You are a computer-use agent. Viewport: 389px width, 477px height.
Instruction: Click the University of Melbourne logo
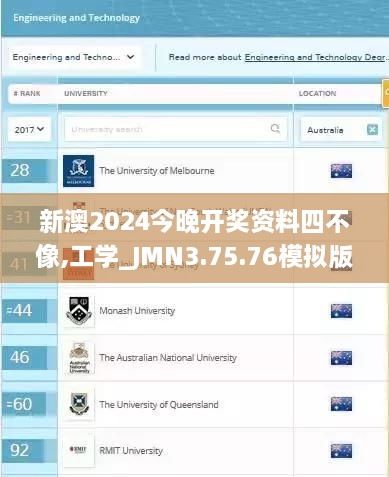[x=79, y=171]
